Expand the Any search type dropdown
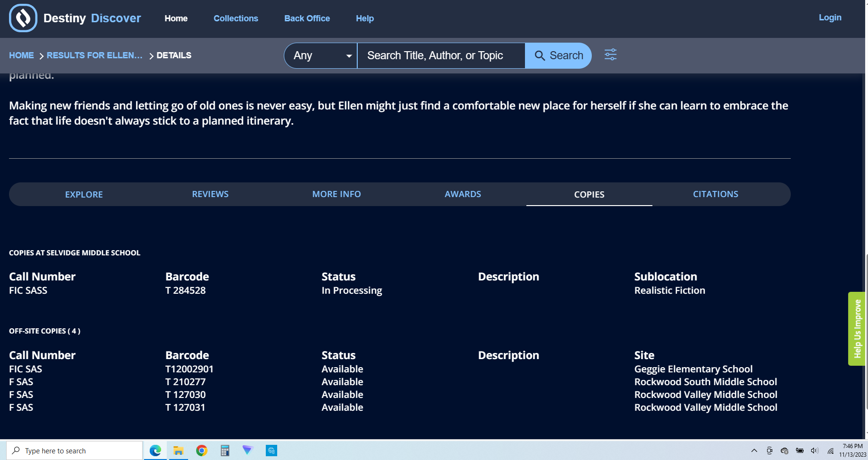 (321, 55)
